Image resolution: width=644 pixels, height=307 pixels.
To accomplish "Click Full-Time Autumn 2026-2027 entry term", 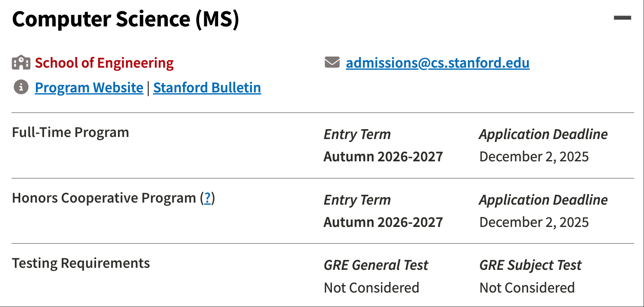I will 383,157.
